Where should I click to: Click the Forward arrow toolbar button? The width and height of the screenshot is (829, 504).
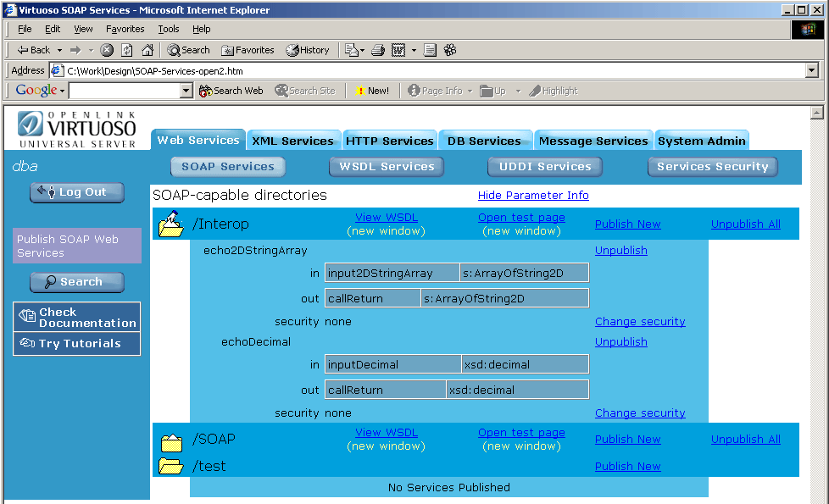coord(75,50)
